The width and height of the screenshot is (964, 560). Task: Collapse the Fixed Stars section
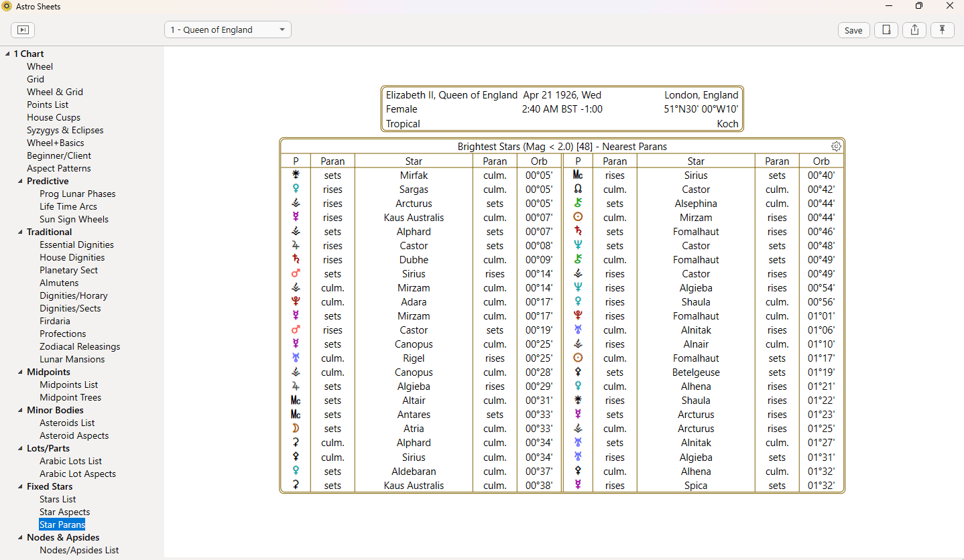pos(19,487)
